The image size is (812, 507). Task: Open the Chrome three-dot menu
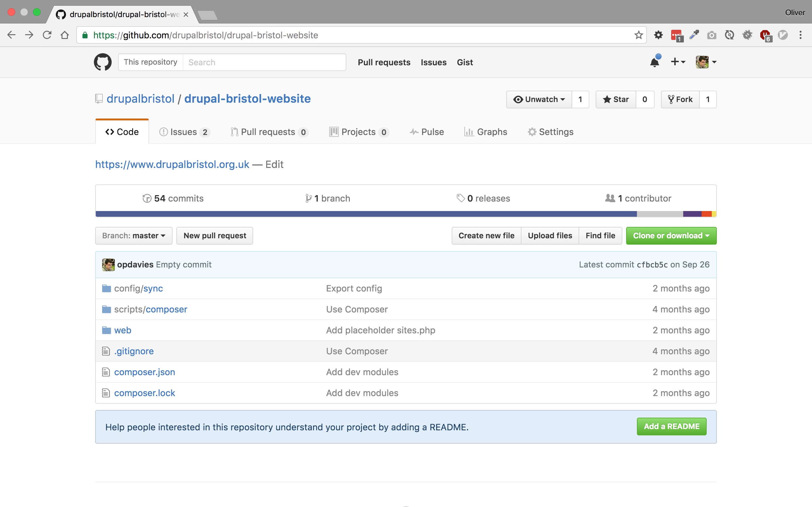point(800,35)
